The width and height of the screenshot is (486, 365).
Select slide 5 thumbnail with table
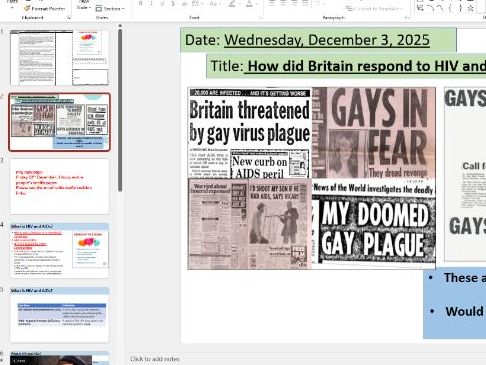pyautogui.click(x=59, y=315)
